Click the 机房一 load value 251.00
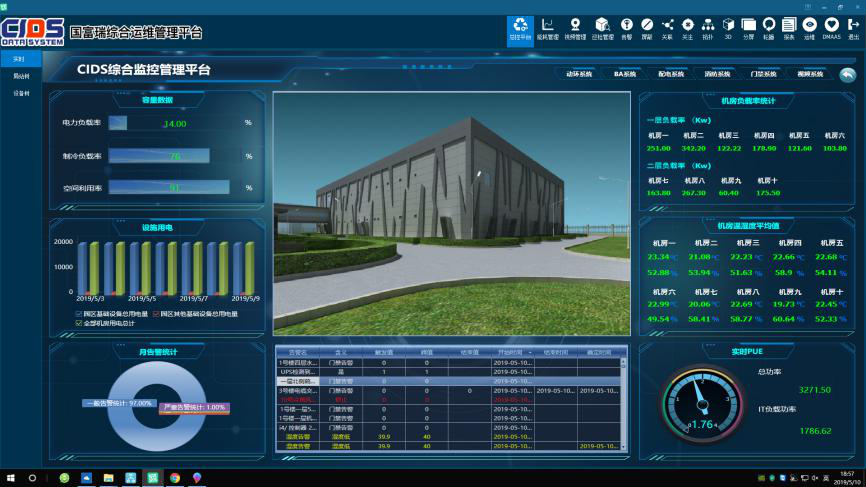The image size is (866, 487). point(658,148)
